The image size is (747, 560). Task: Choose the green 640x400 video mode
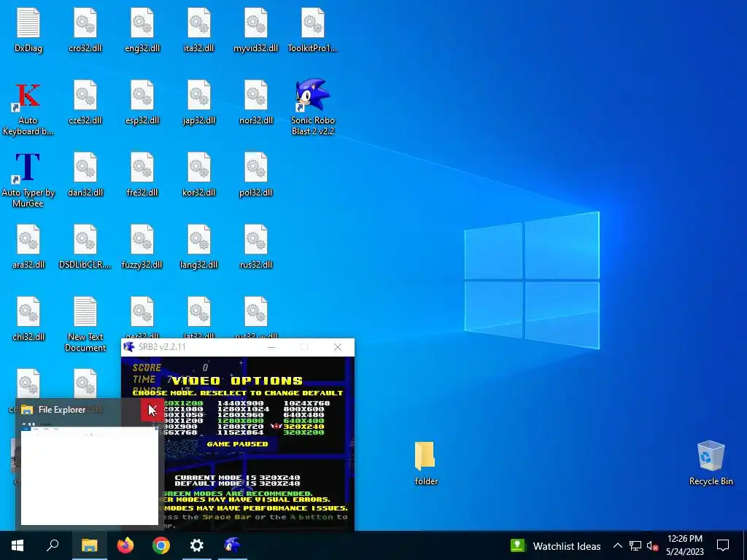coord(304,421)
